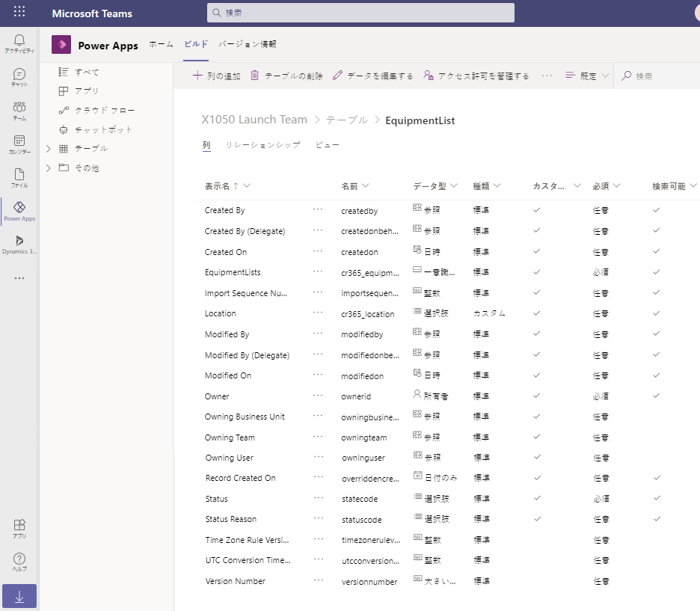Open Apps store icon in sidebar
The height and width of the screenshot is (611, 700).
pos(19,529)
